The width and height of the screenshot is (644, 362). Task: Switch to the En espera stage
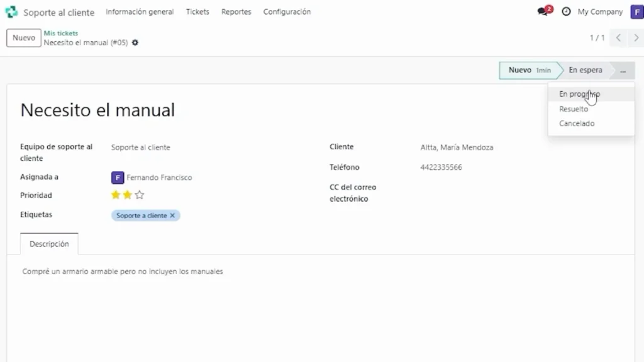[585, 70]
